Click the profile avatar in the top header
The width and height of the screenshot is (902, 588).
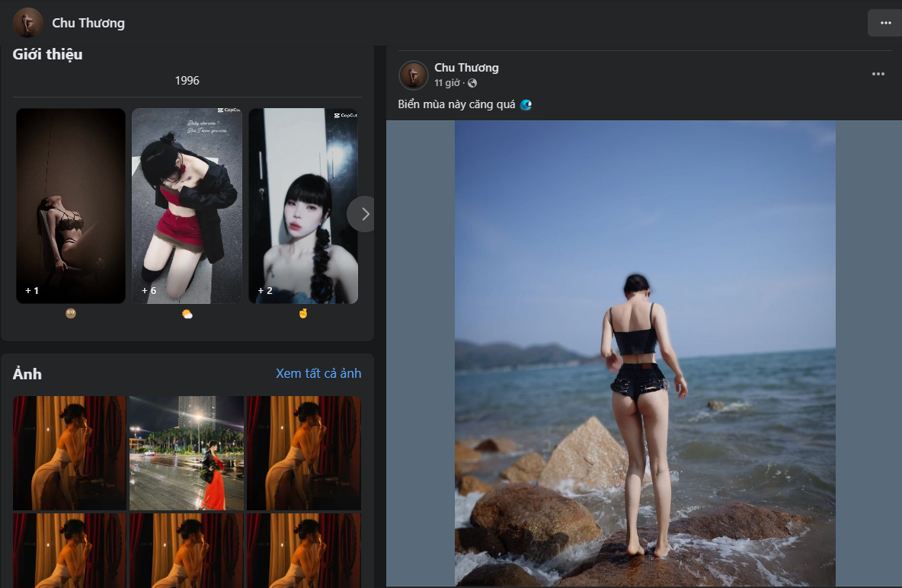pyautogui.click(x=28, y=23)
